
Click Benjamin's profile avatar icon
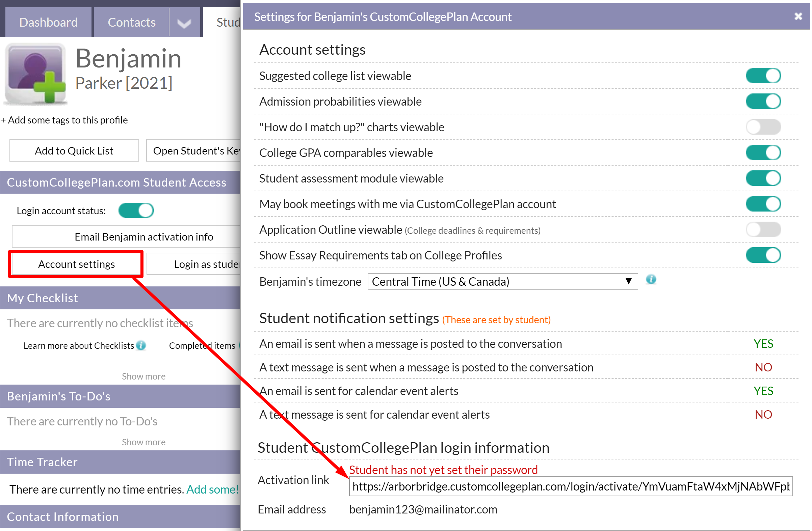point(35,74)
